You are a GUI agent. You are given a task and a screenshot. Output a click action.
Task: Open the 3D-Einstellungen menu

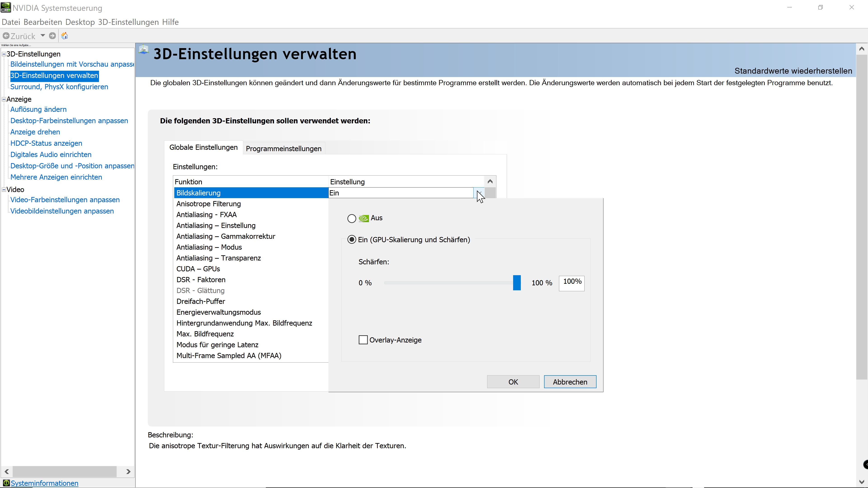coord(128,22)
